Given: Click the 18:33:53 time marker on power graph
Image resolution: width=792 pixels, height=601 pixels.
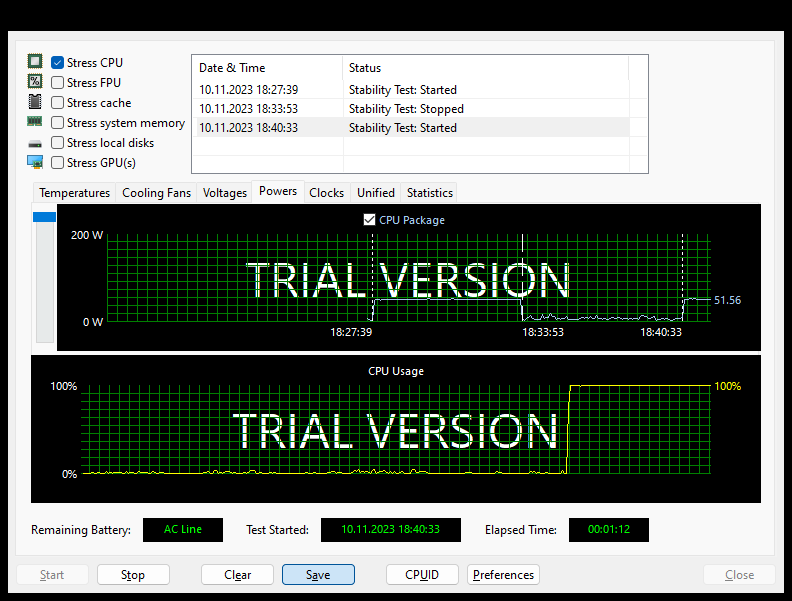Looking at the screenshot, I should click(x=542, y=332).
